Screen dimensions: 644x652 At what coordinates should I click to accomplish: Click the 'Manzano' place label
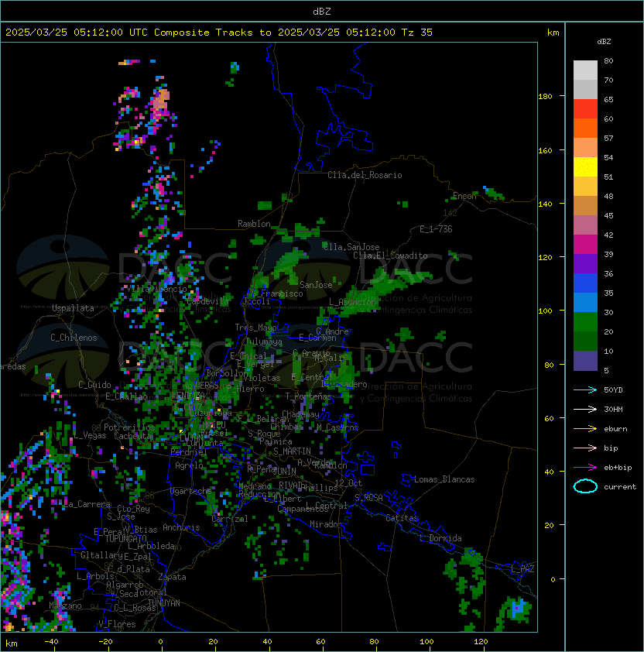tap(65, 606)
